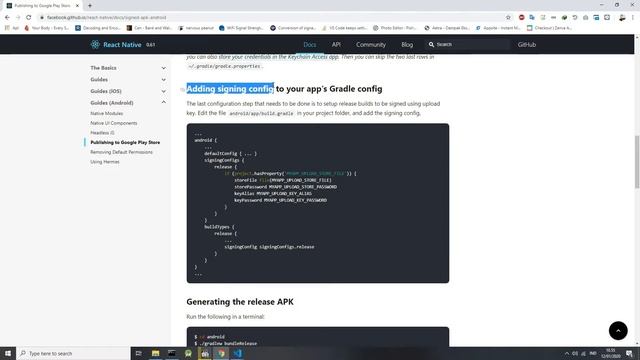Open the nervous peanut bookmark
Viewport: 640px width, 360px height.
click(x=196, y=28)
